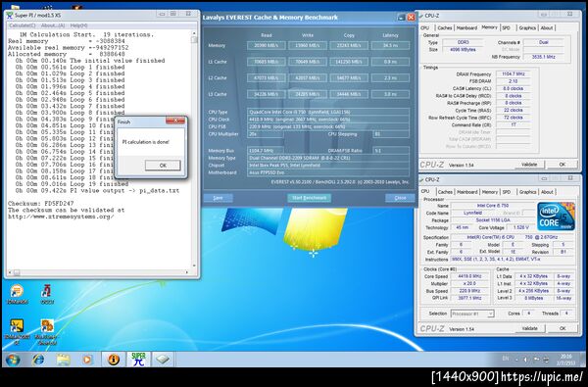Click Super PI vertical scrollbar down arrow
This screenshot has width=588, height=387.
tap(194, 266)
